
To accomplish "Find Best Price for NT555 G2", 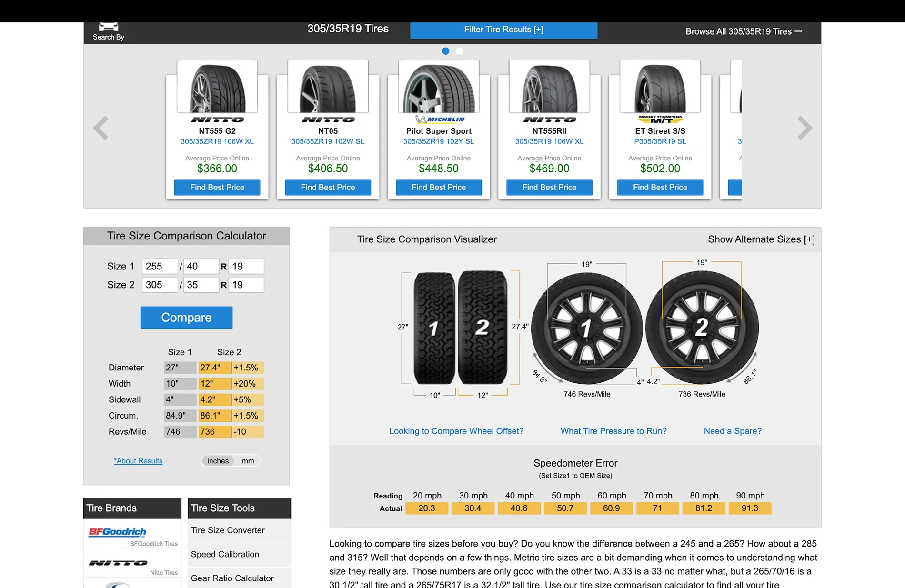I will 217,188.
